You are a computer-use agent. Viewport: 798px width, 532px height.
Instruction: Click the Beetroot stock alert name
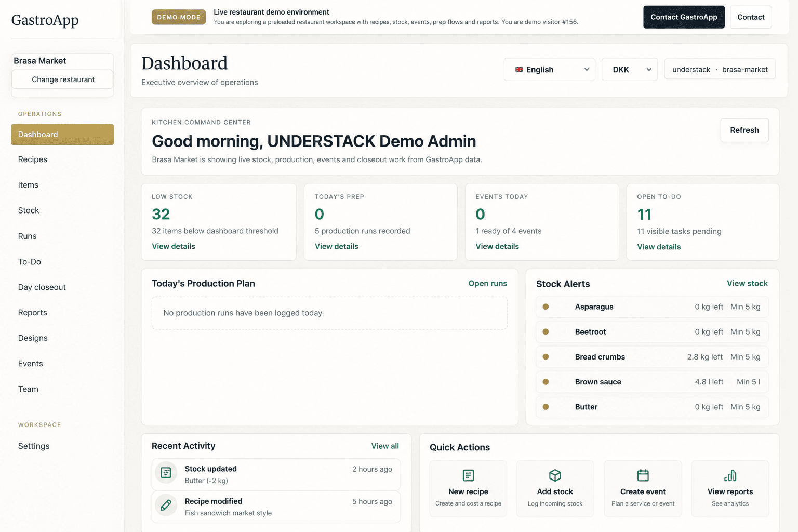pyautogui.click(x=590, y=331)
